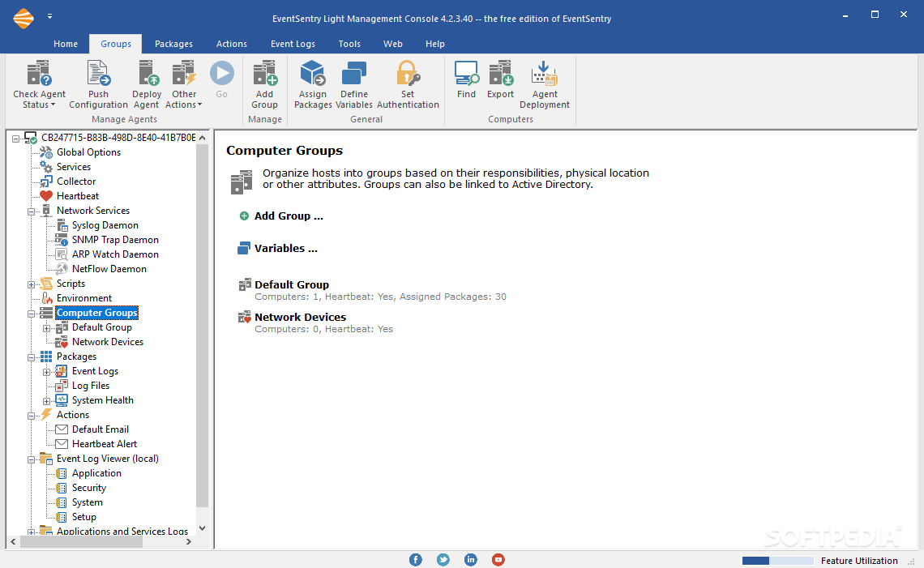The width and height of the screenshot is (924, 568).
Task: Select ARP Watch Daemon in the tree
Action: click(115, 254)
